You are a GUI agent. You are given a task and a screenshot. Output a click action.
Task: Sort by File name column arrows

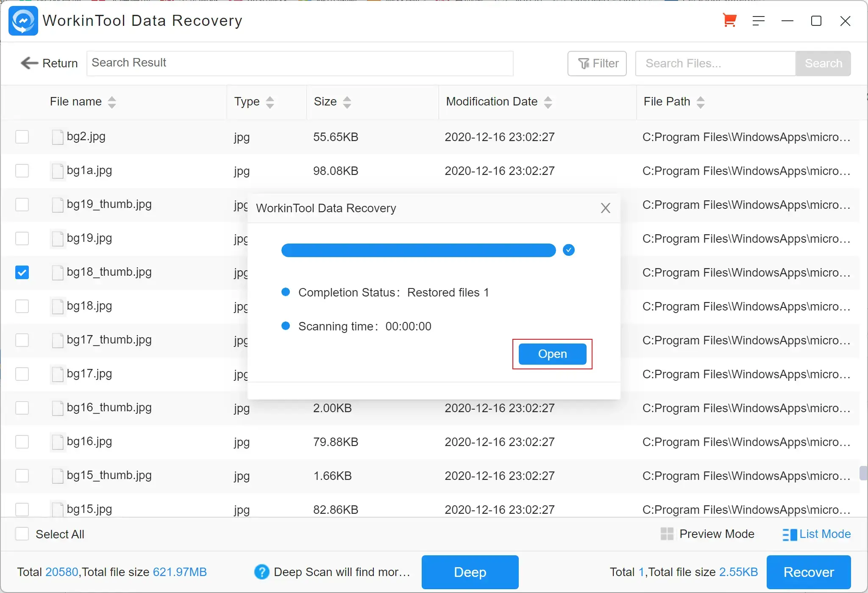pos(112,102)
